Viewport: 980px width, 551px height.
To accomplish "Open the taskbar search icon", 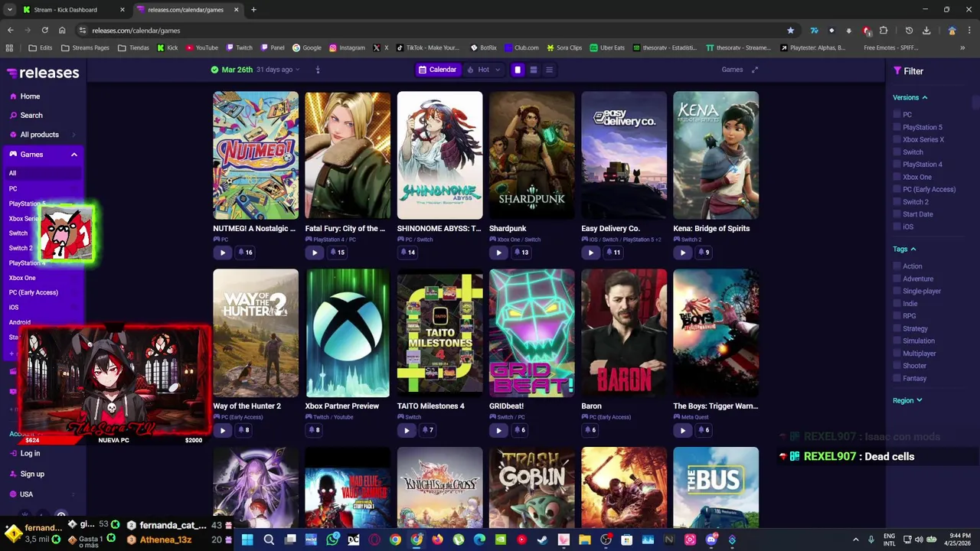I will [x=269, y=540].
